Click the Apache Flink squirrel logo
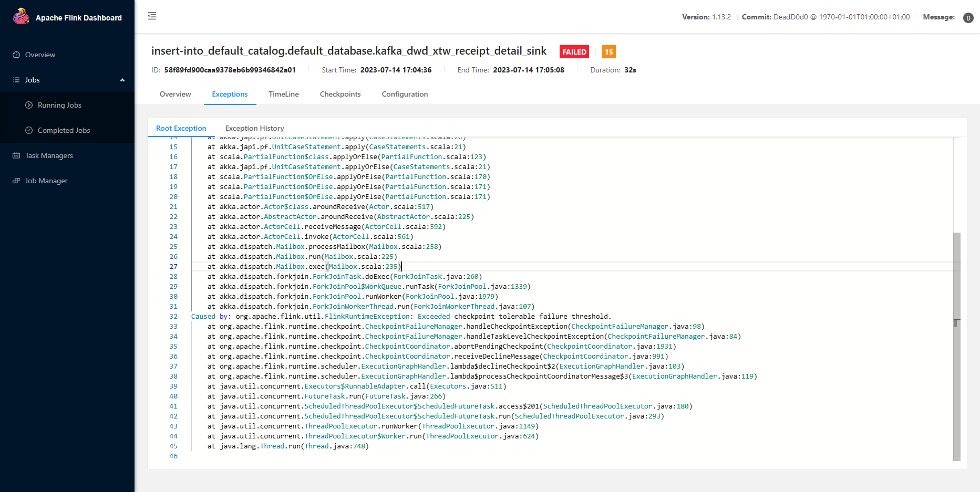This screenshot has height=492, width=980. pyautogui.click(x=21, y=16)
